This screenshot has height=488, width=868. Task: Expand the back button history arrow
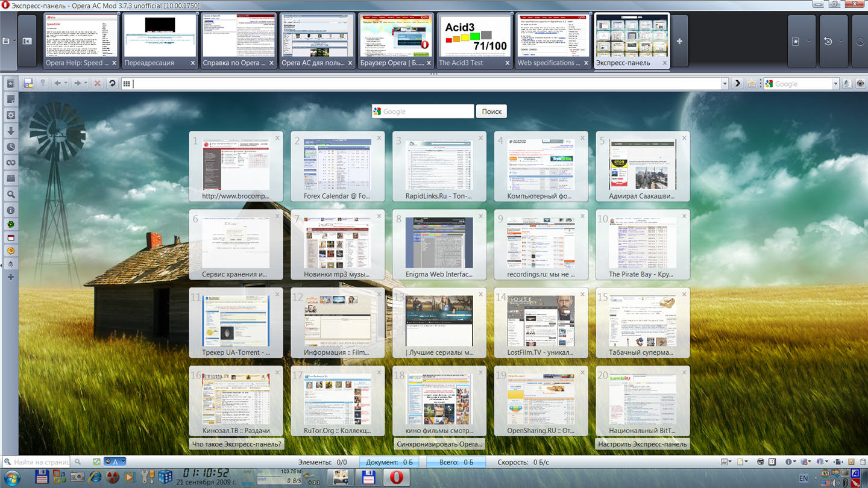pyautogui.click(x=65, y=84)
